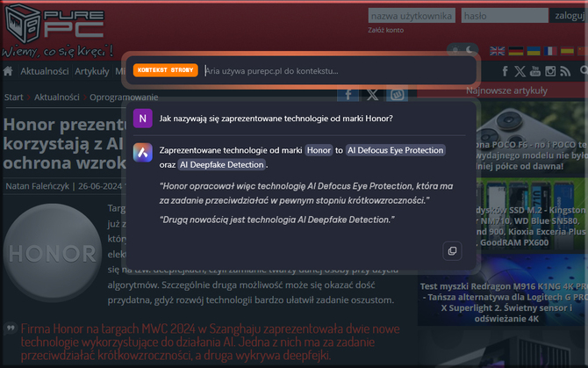The height and width of the screenshot is (368, 588).
Task: Open the SSD M.2 disks test article
Action: click(532, 213)
